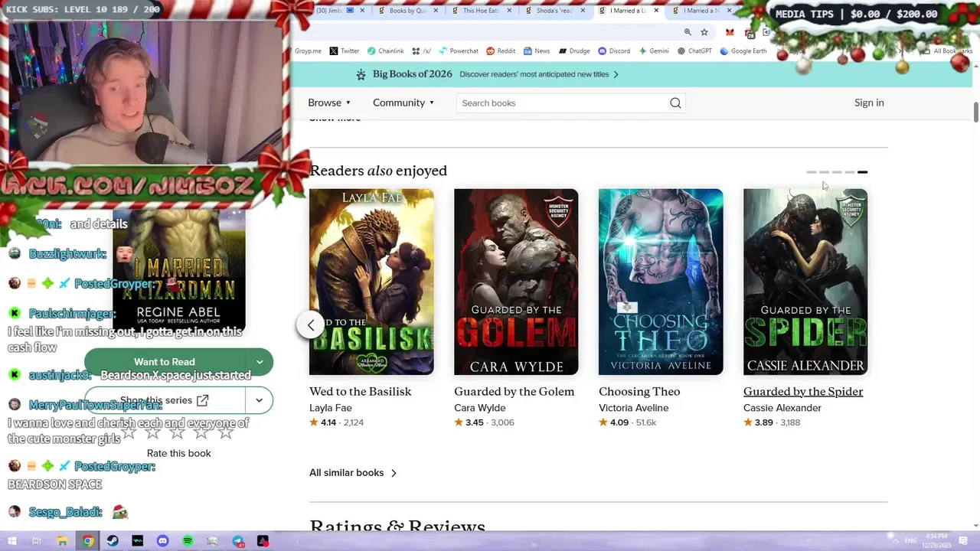The width and height of the screenshot is (980, 551).
Task: Open the MetaMask fox extension
Action: coord(730,32)
